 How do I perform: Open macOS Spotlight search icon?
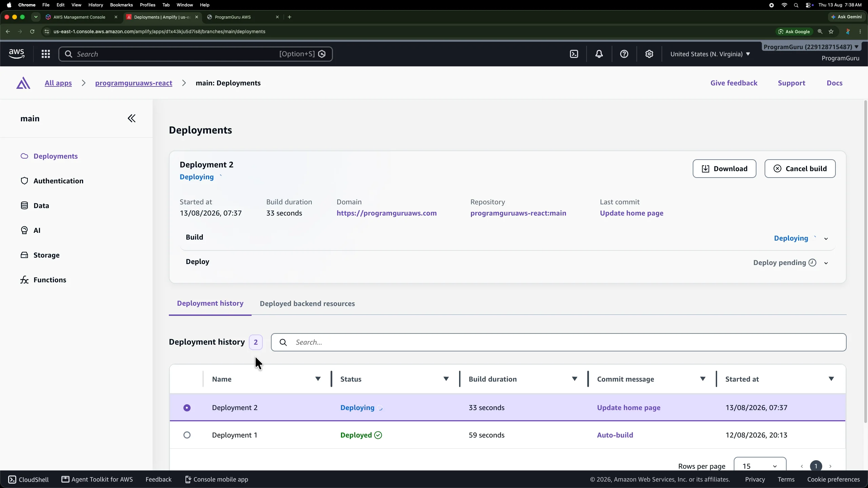coord(796,5)
